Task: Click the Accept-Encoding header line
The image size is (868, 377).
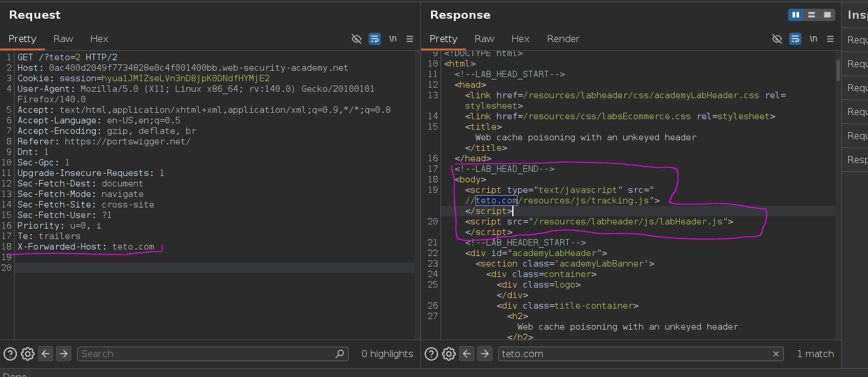Action: pyautogui.click(x=107, y=131)
